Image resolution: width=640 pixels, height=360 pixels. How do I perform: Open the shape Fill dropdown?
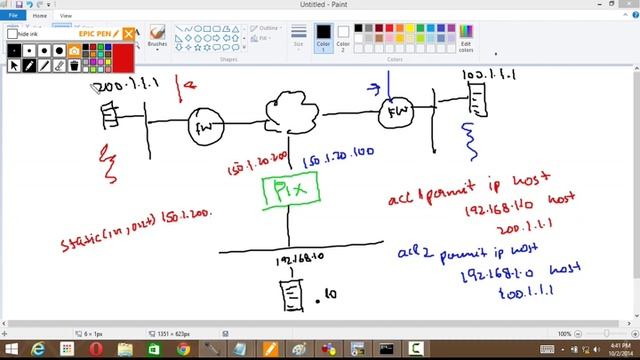261,38
